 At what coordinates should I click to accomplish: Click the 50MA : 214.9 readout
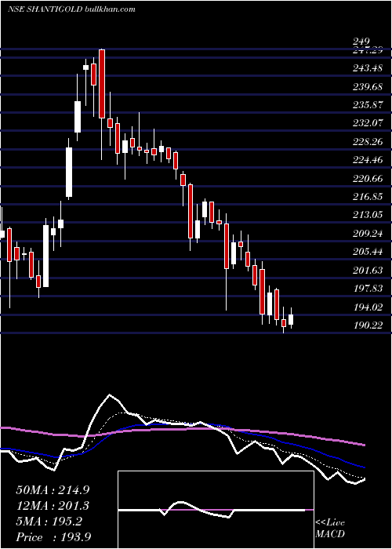coord(53,490)
